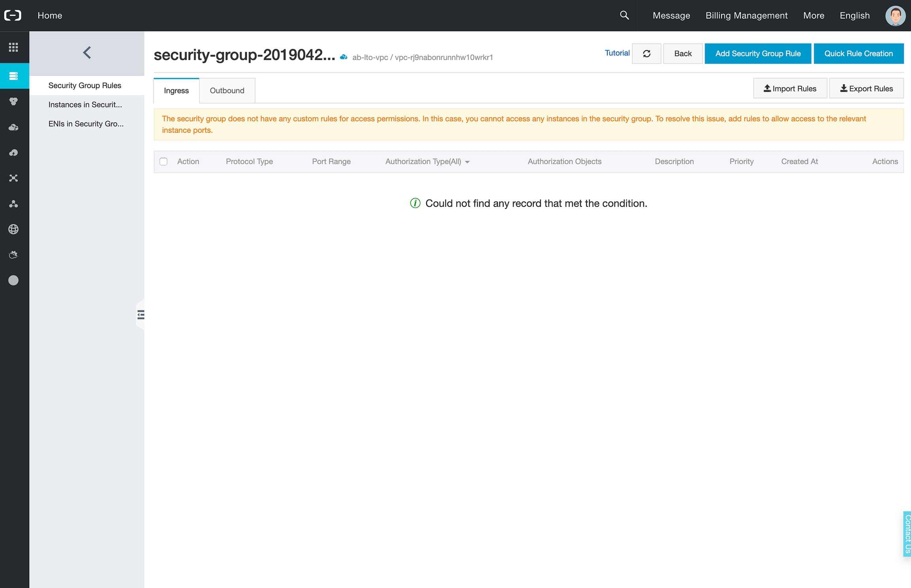
Task: Click the solid gray circle sidebar icon
Action: pyautogui.click(x=13, y=280)
